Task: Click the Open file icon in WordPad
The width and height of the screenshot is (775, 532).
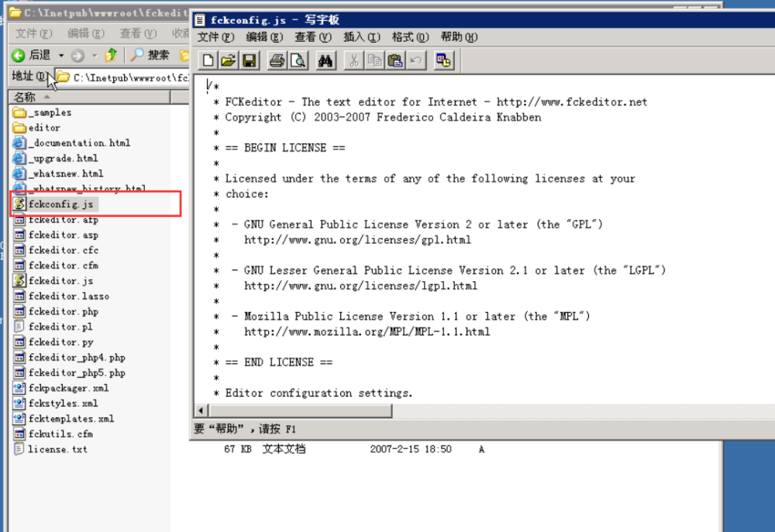Action: [x=229, y=60]
